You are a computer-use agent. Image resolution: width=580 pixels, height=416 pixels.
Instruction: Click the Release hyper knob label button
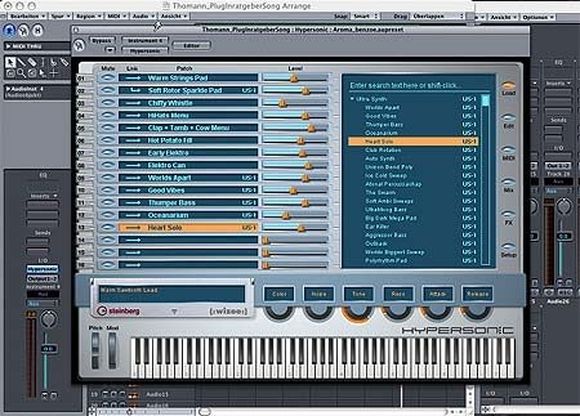point(478,294)
